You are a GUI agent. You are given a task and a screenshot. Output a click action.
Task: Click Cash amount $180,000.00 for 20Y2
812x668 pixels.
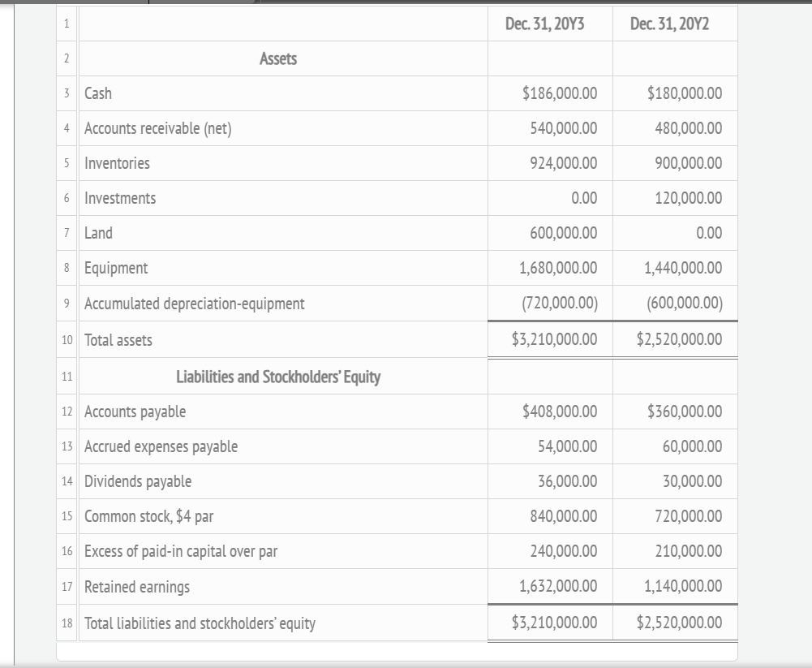[685, 93]
